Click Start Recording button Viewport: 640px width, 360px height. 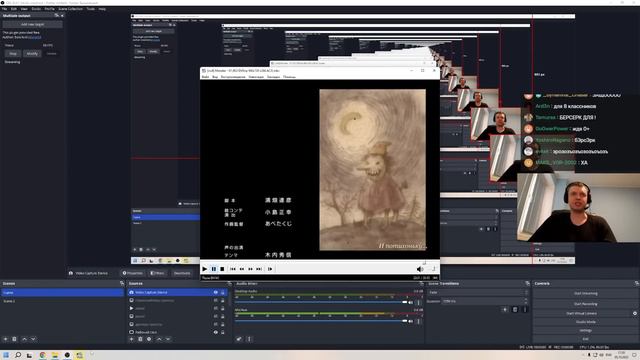coord(585,304)
